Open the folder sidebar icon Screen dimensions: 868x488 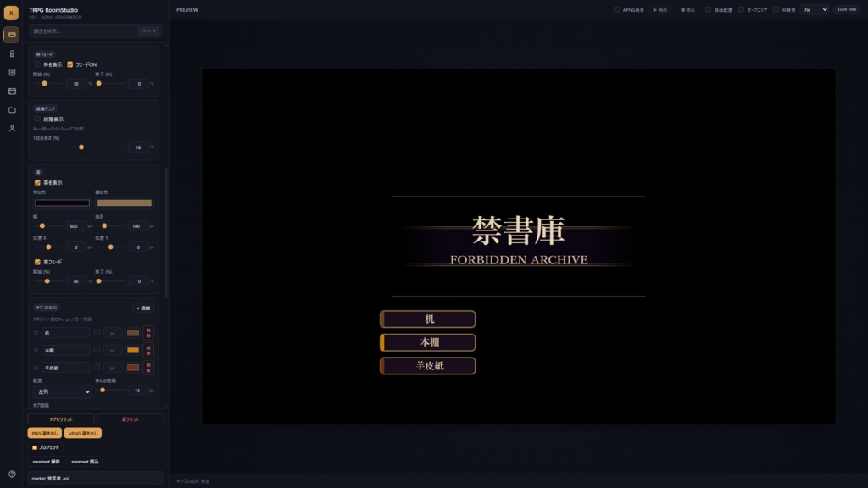pos(12,110)
